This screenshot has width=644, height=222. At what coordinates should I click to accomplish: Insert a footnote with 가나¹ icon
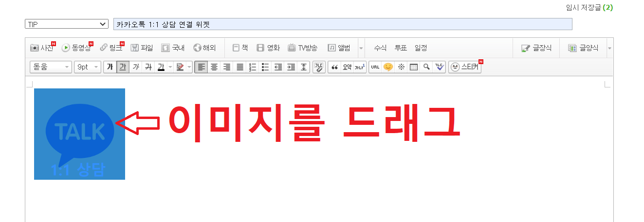(x=360, y=67)
